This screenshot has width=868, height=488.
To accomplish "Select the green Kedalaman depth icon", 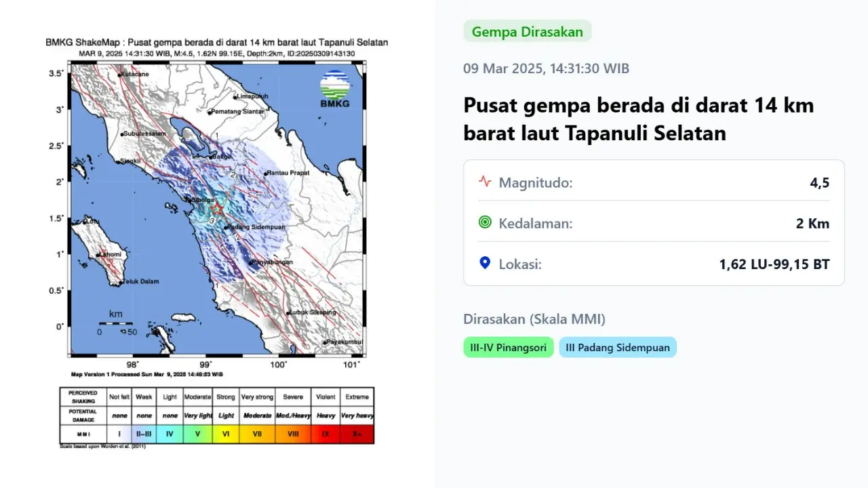I will click(484, 222).
